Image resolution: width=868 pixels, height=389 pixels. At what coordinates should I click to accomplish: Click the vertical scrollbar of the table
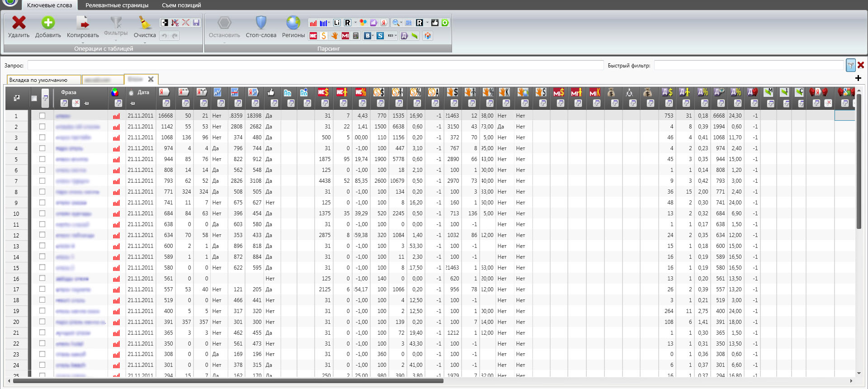point(859,161)
